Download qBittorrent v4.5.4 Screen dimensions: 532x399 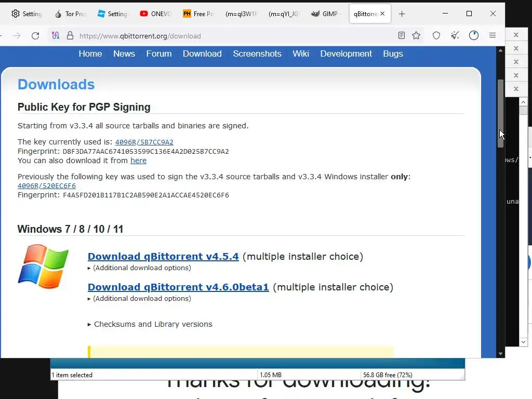pyautogui.click(x=163, y=257)
